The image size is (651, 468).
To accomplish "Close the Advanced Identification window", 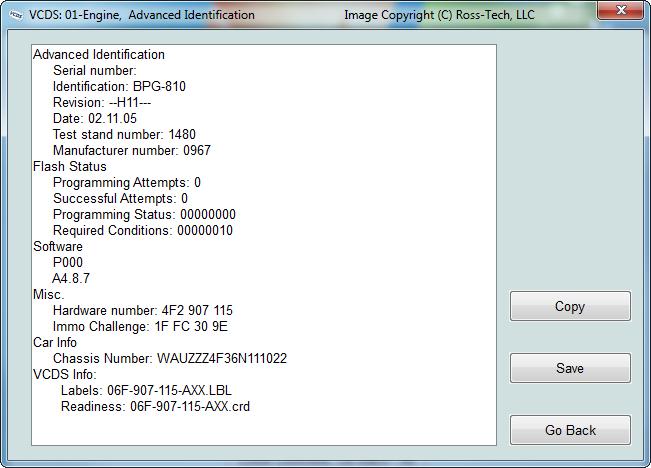I will (x=621, y=10).
